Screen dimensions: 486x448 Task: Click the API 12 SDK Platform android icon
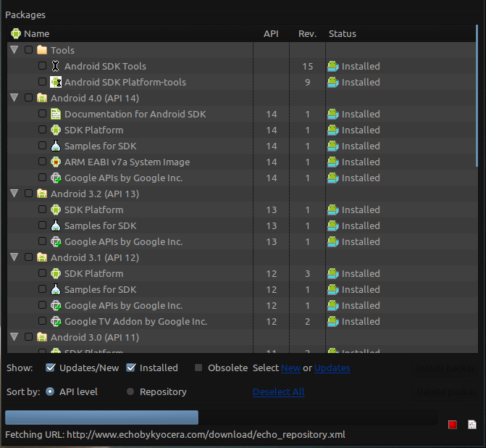pyautogui.click(x=56, y=273)
